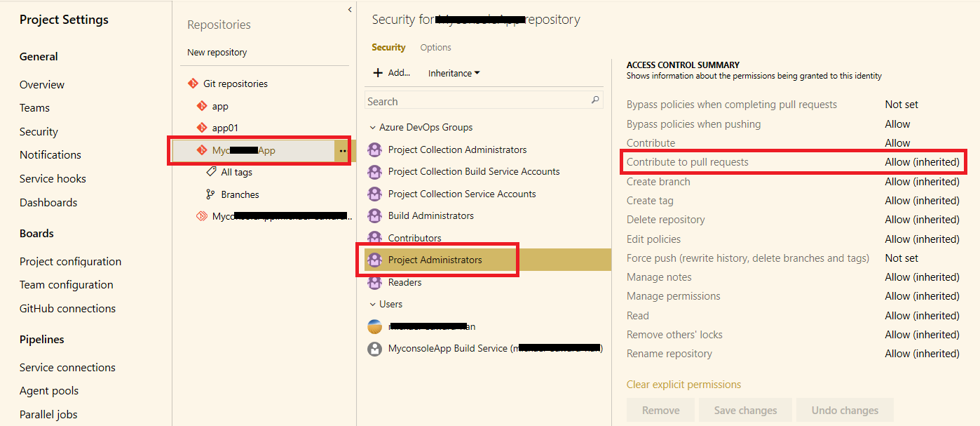Screen dimensions: 980x426
Task: Change the Bypass policies when pushing value
Action: coord(897,124)
